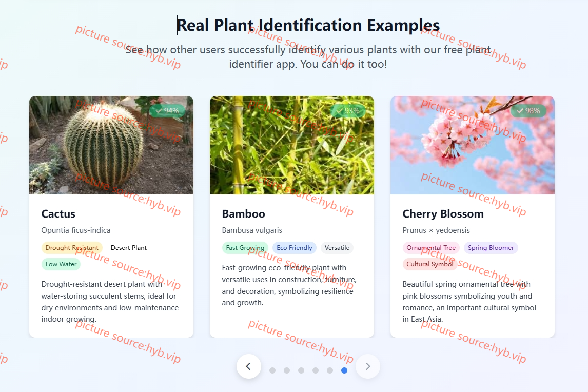Click the checkmark inside the Cactus accuracy badge
588x392 pixels.
(x=159, y=110)
